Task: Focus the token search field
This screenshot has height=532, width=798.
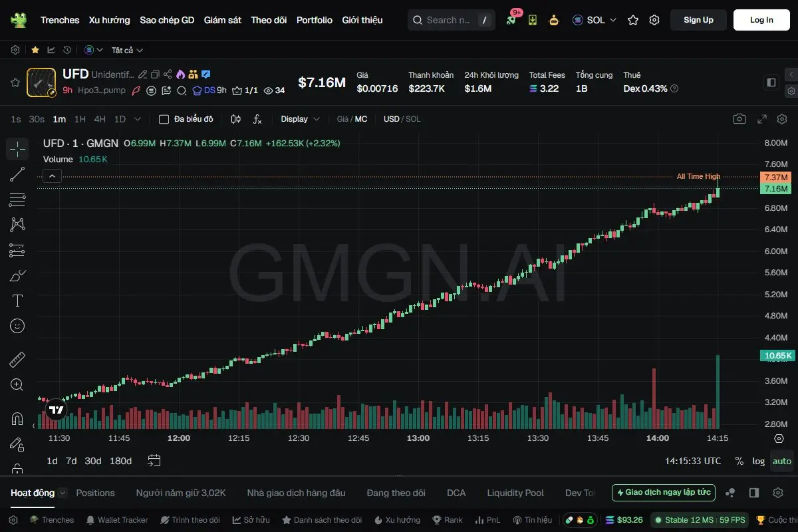Action: click(x=451, y=20)
